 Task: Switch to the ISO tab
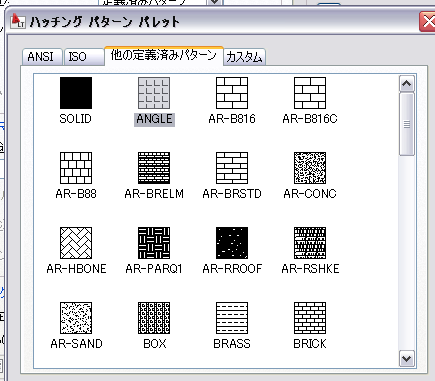tap(84, 56)
